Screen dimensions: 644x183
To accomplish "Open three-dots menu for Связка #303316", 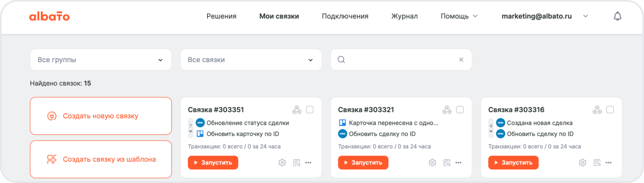I will click(x=609, y=163).
